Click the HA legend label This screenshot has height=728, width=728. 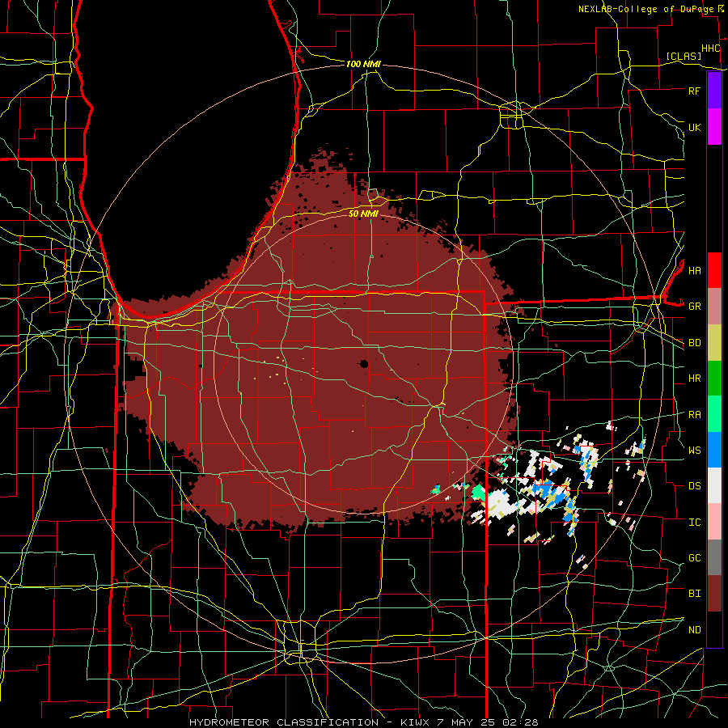[694, 270]
